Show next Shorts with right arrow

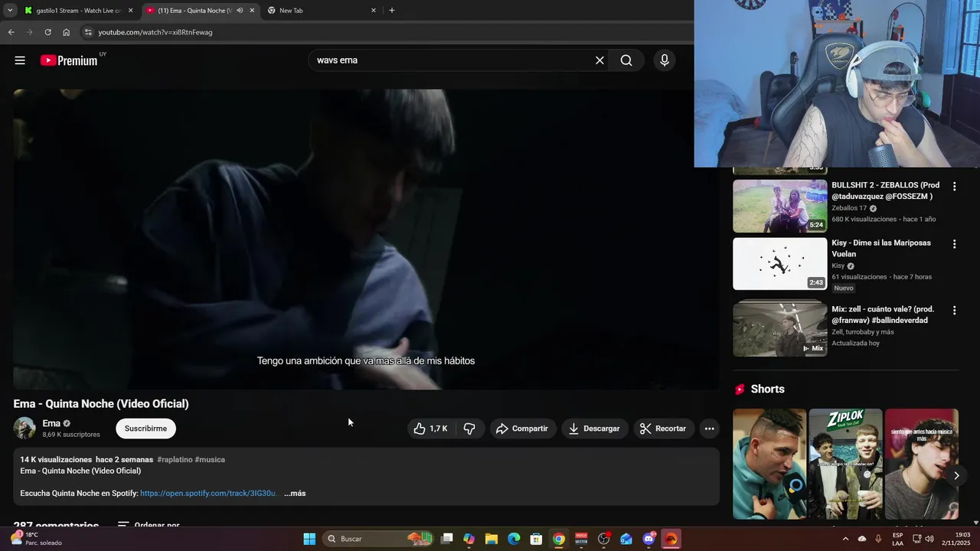tap(956, 476)
